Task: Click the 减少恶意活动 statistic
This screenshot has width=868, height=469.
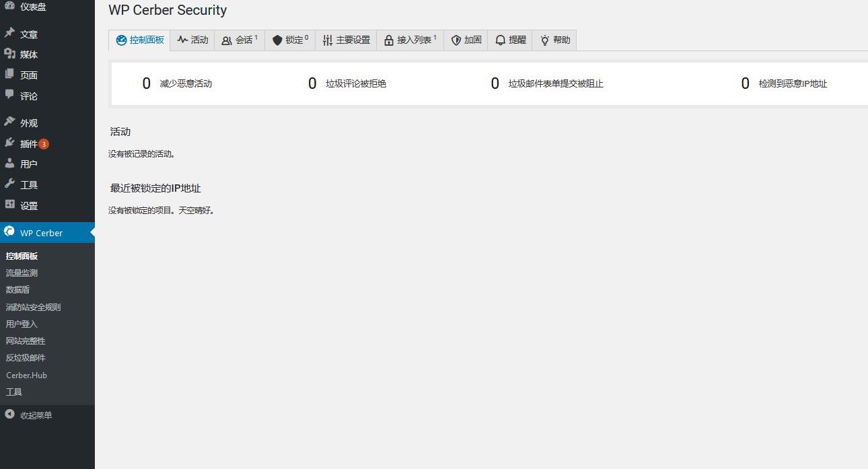Action: [x=177, y=84]
